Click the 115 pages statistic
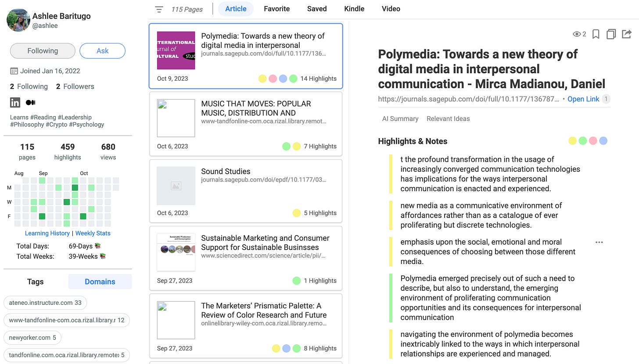Viewport: 639px width, 364px height. pos(27,151)
